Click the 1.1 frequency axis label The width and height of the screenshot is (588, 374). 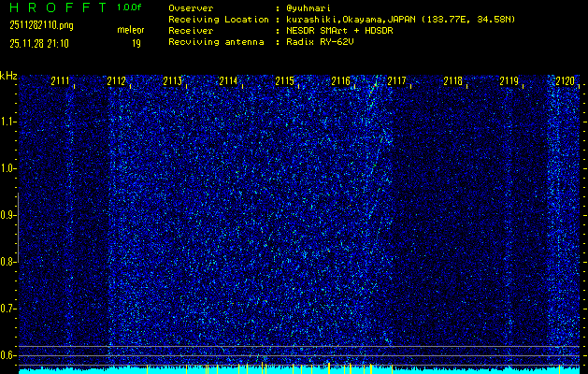pyautogui.click(x=7, y=122)
